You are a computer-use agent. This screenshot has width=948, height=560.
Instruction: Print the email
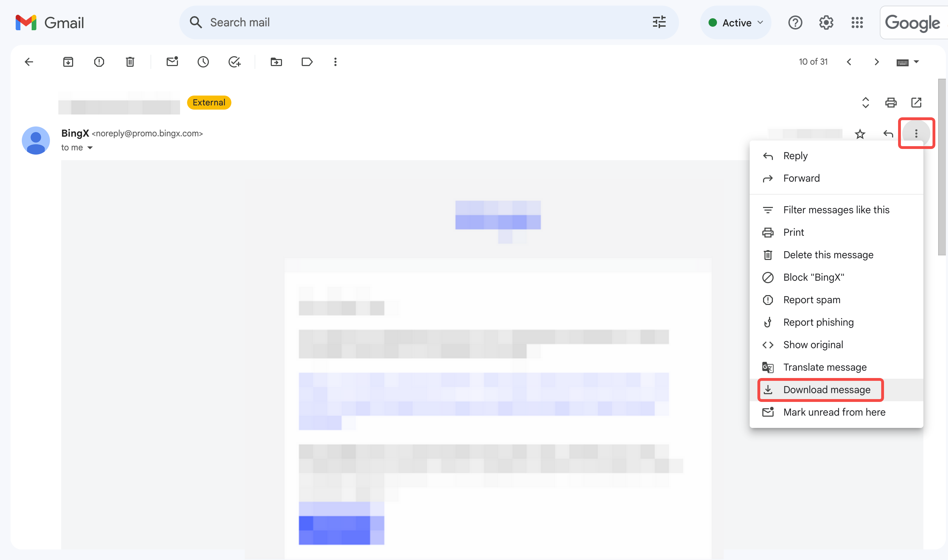[891, 102]
